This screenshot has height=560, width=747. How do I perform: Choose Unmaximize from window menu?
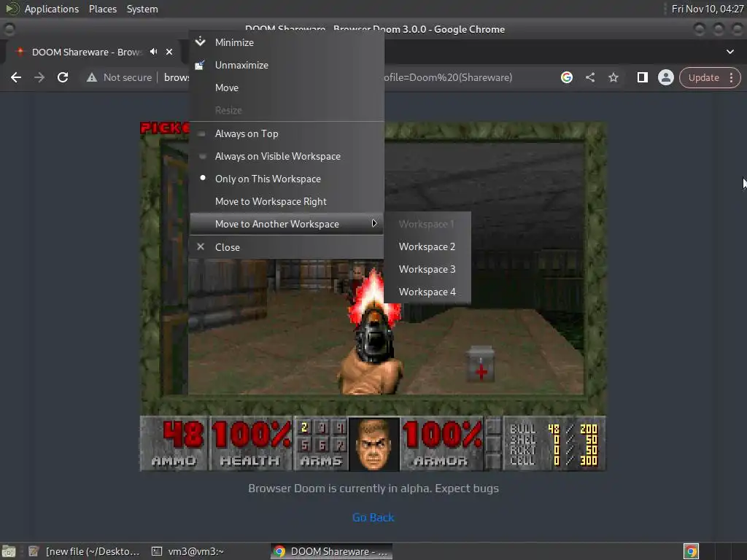pos(286,65)
